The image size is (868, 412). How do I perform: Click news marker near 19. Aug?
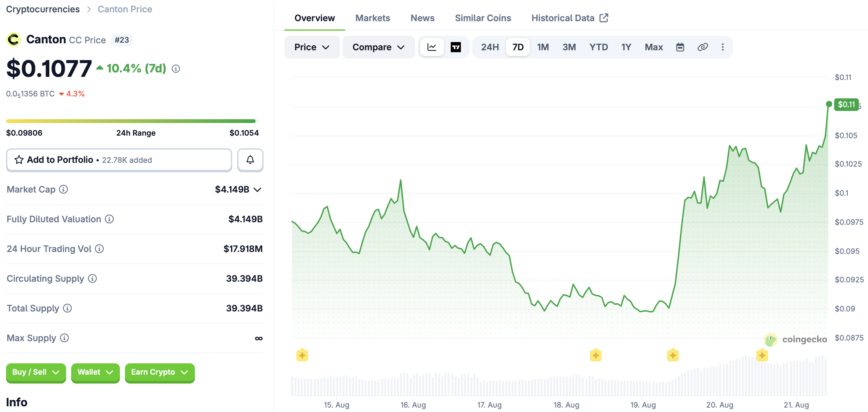[672, 355]
